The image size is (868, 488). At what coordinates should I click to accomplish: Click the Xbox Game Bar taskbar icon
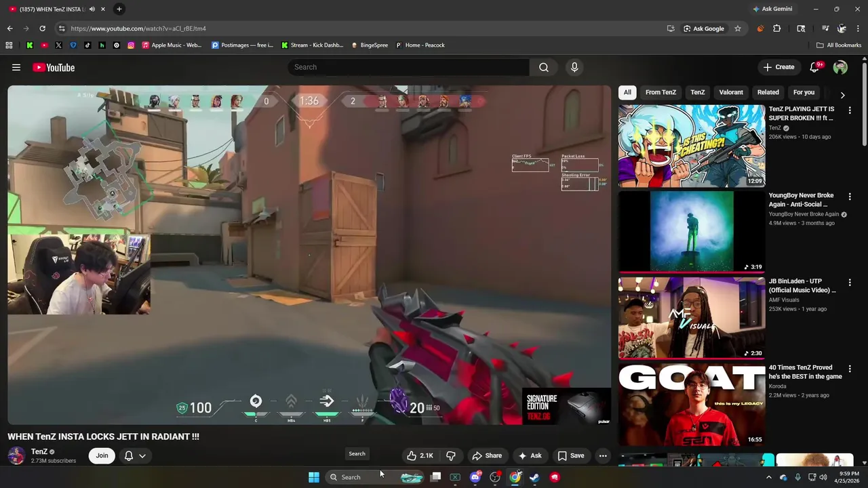click(455, 477)
